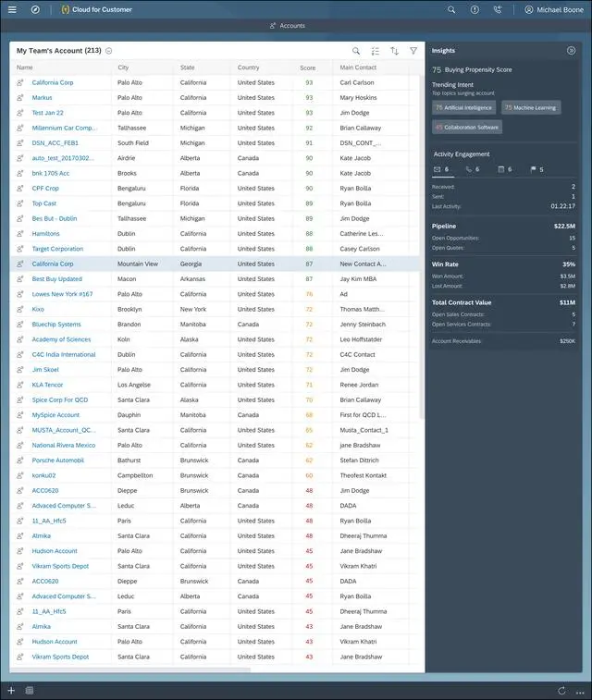
Task: Open the Target Corporation account link
Action: coord(57,249)
